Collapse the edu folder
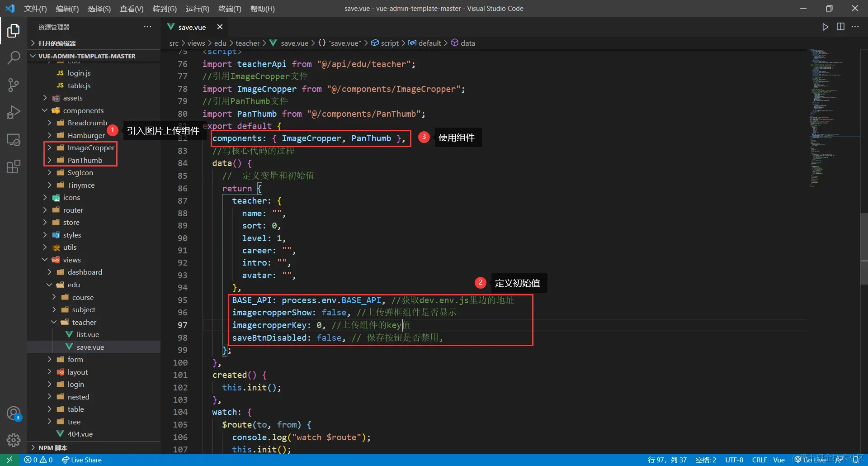 point(94,285)
